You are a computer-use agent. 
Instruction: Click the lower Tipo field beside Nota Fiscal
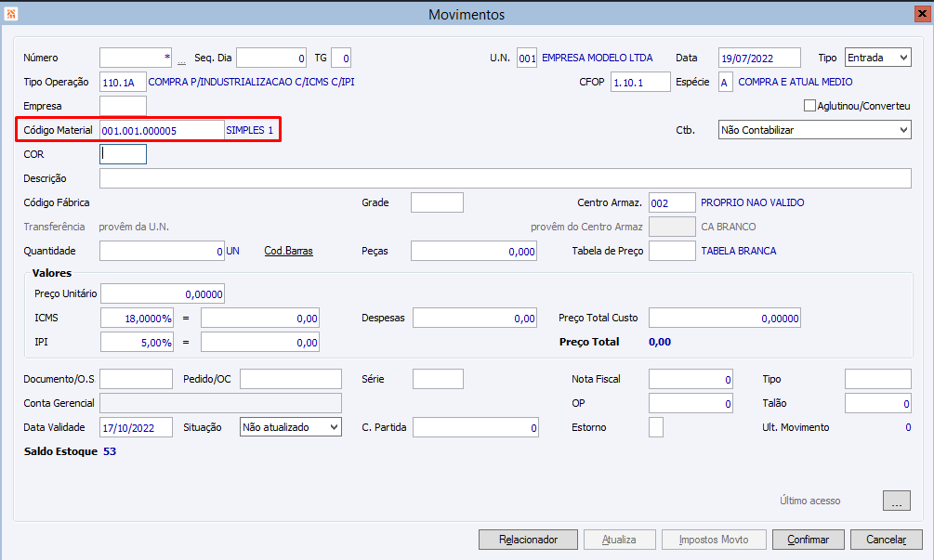(878, 379)
